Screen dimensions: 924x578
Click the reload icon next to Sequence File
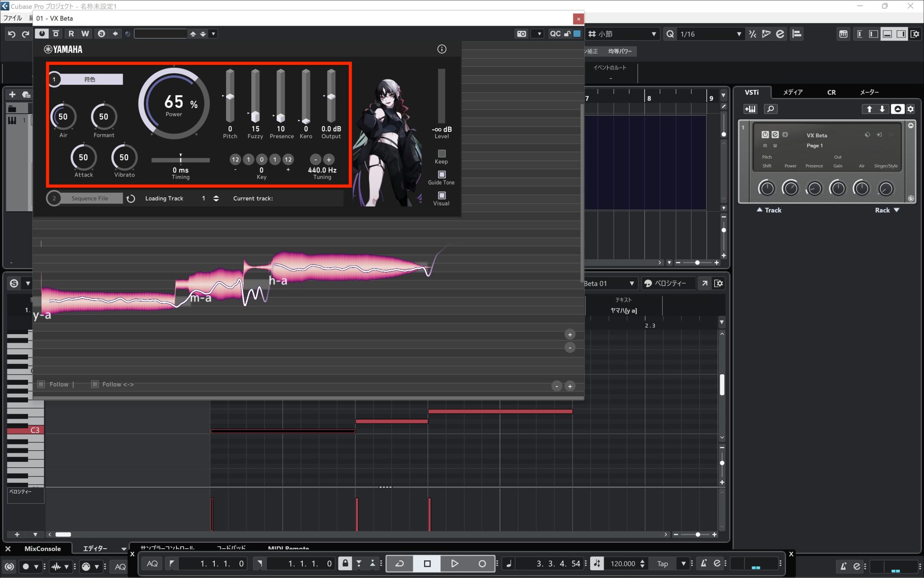click(131, 198)
